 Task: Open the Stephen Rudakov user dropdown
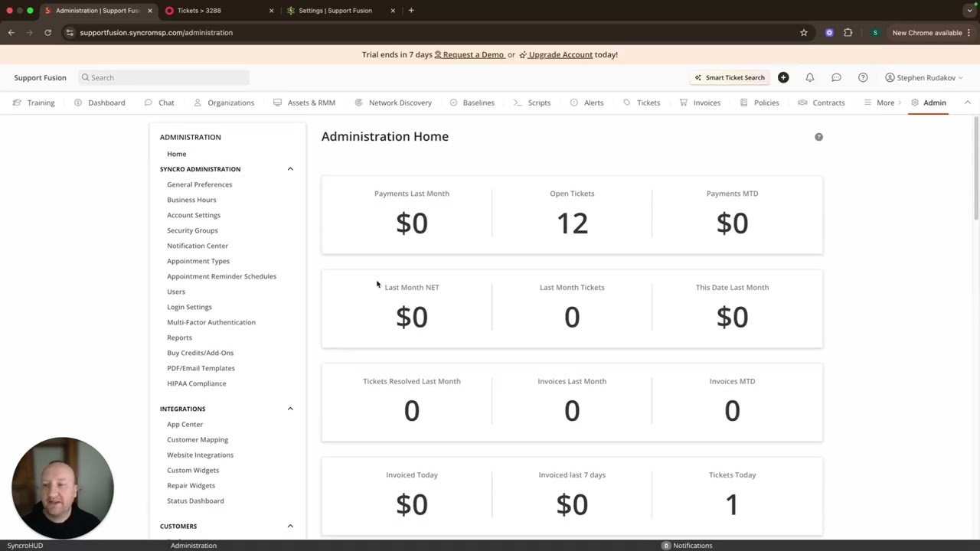coord(924,77)
